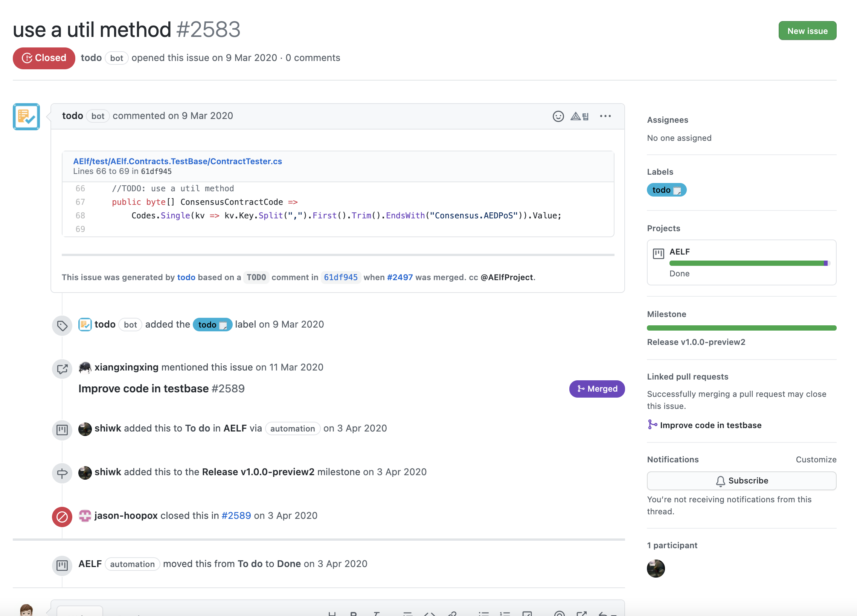Open 'Improve code in testbase #2589' in timeline
This screenshot has height=616, width=857.
point(162,389)
